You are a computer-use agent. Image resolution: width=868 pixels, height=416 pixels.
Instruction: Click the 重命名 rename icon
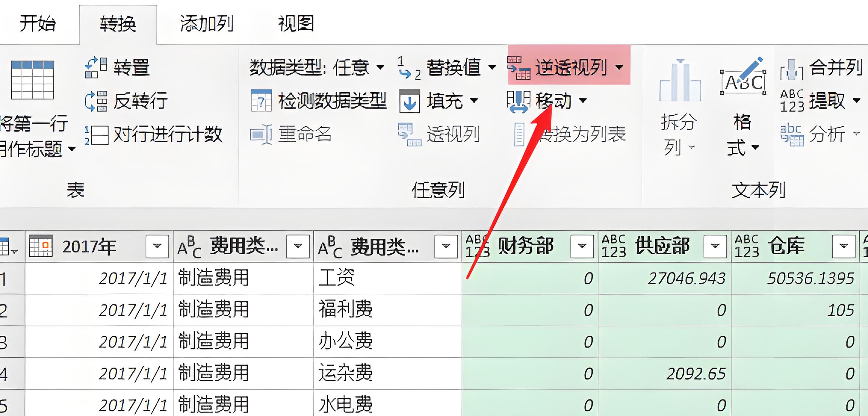point(261,134)
